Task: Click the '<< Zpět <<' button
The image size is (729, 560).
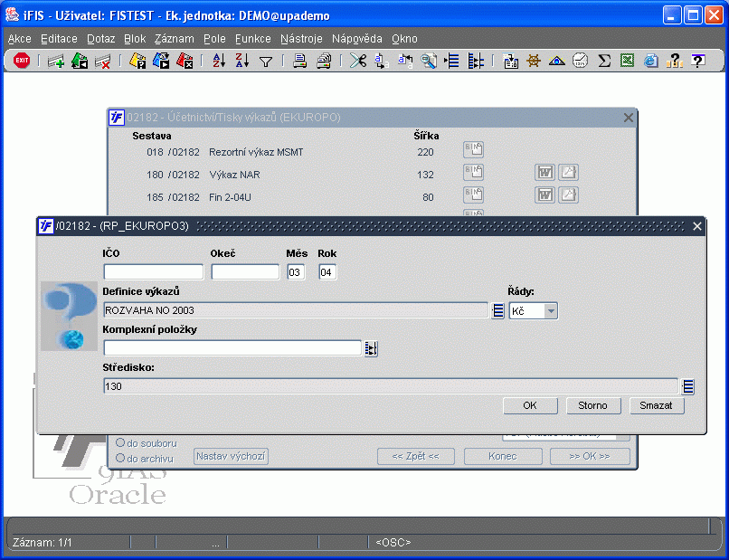Action: [x=416, y=456]
